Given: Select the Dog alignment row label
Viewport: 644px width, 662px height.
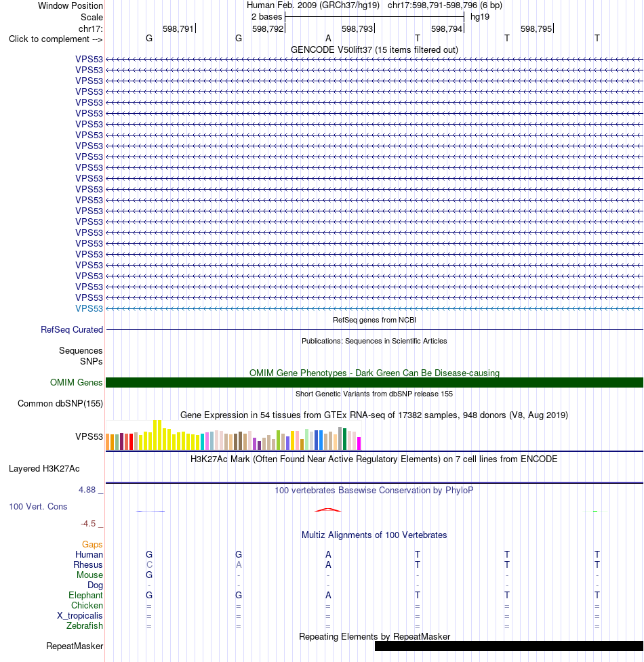Looking at the screenshot, I should (x=95, y=585).
